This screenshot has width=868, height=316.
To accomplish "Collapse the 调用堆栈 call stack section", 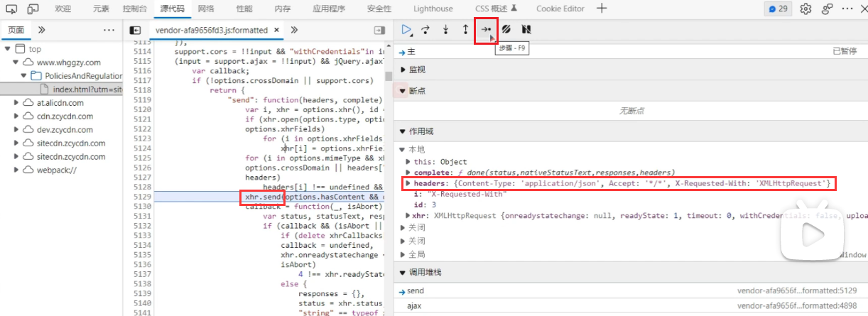I will coord(403,273).
